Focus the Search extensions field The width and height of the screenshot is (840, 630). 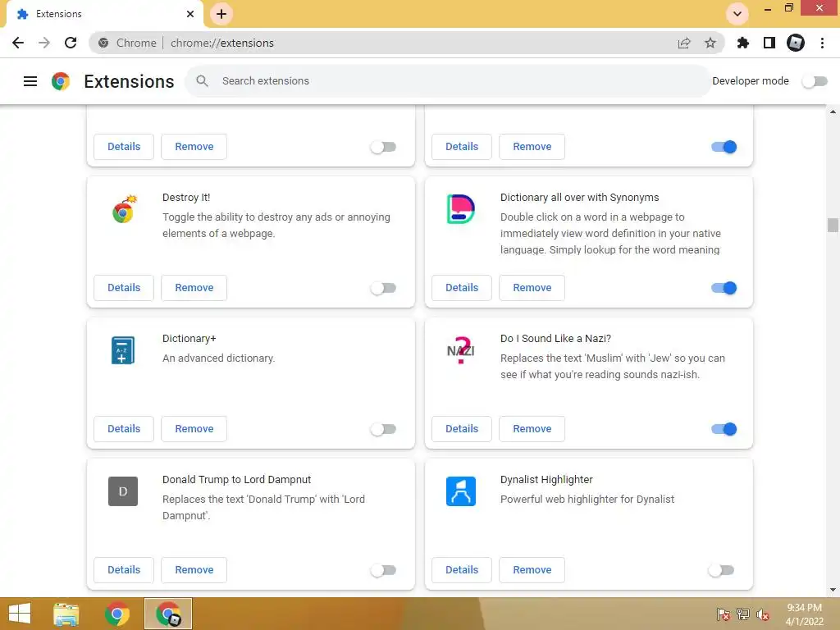(448, 81)
